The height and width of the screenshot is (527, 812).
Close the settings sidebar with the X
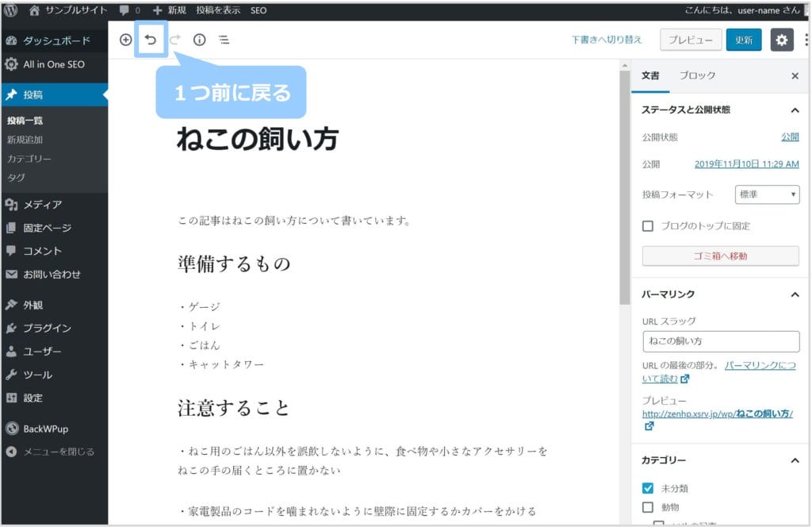click(x=795, y=75)
